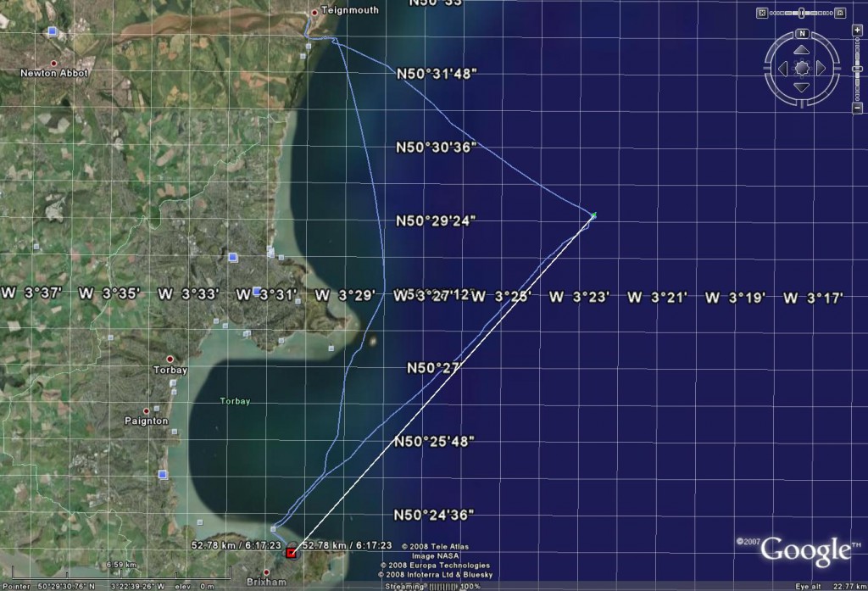Pan the map left with the compass arrow
This screenshot has width=868, height=591.
pyautogui.click(x=782, y=69)
